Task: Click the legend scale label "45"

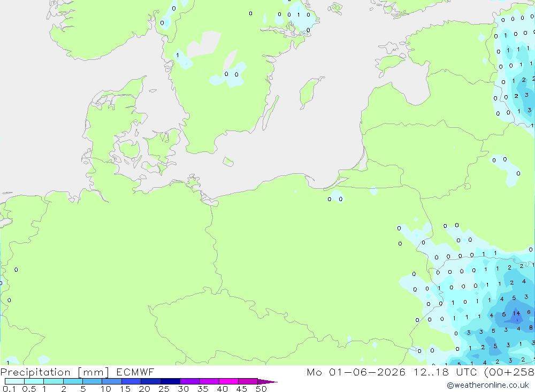Action: [x=242, y=389]
